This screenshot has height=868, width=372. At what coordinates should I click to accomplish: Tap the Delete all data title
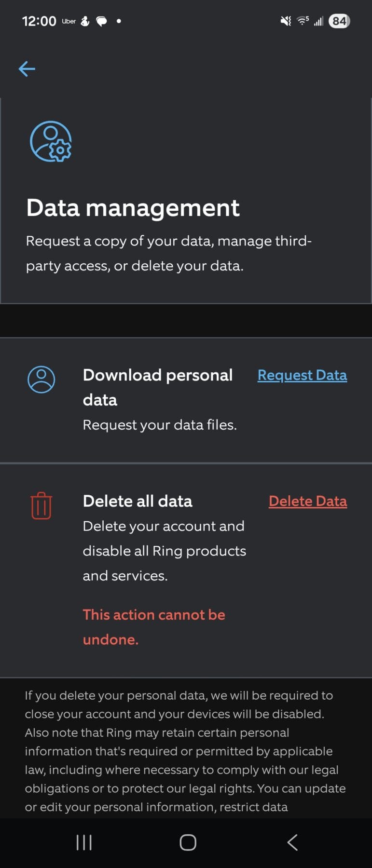[138, 502]
